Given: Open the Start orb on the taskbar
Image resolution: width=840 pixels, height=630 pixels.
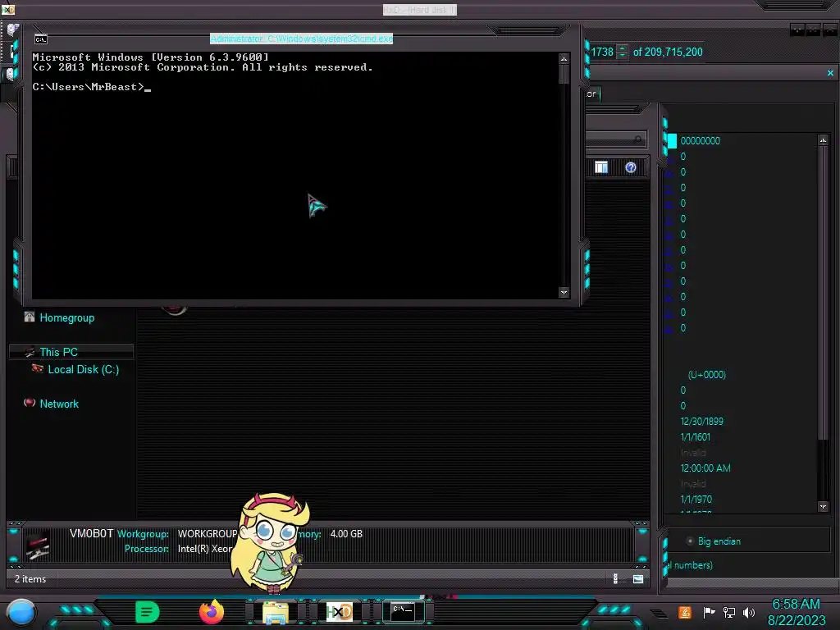Looking at the screenshot, I should [x=21, y=613].
